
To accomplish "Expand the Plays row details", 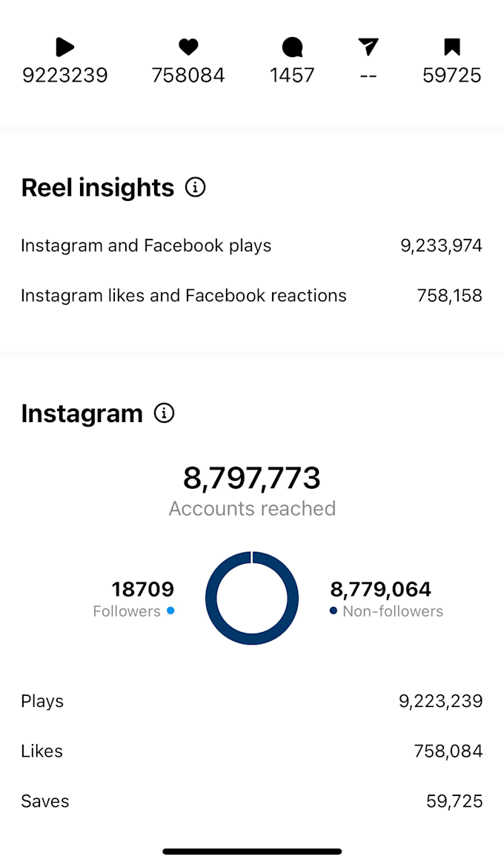I will click(x=252, y=700).
